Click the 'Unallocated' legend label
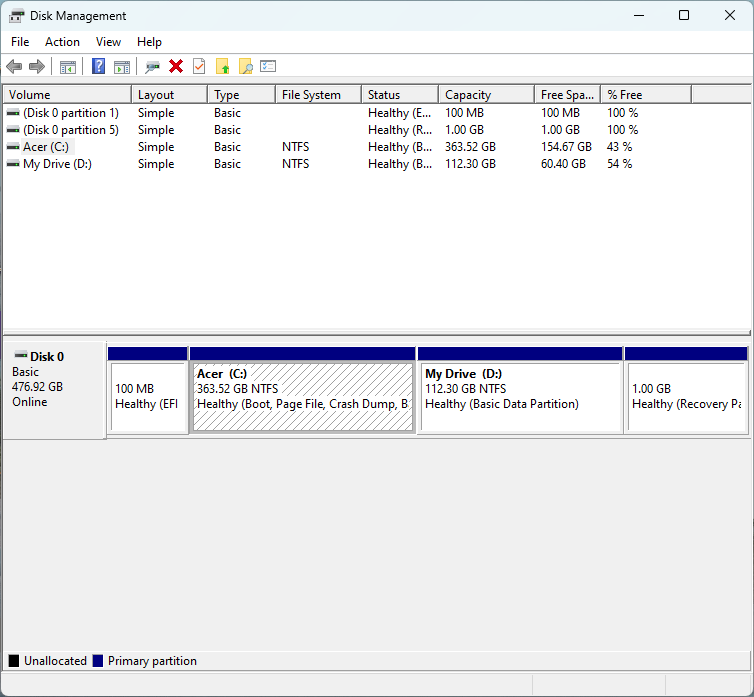Screen dimensions: 754x697 (55, 661)
